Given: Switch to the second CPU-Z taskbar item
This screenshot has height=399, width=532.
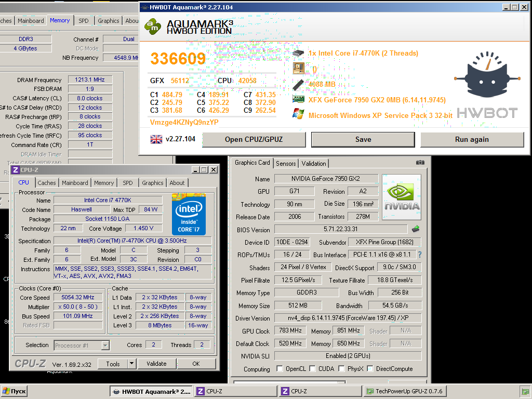Looking at the screenshot, I should click(321, 391).
